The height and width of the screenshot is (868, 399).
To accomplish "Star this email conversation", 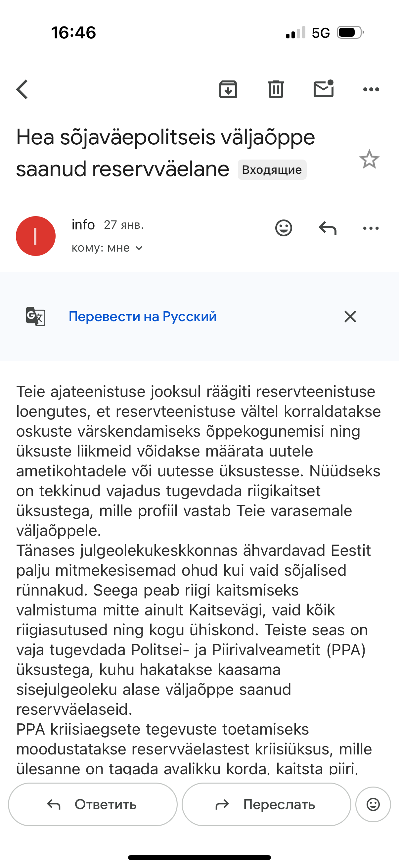I will point(369,159).
